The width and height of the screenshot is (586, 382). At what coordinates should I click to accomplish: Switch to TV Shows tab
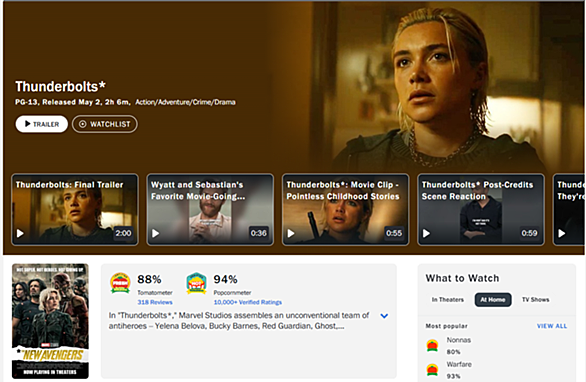click(x=536, y=299)
